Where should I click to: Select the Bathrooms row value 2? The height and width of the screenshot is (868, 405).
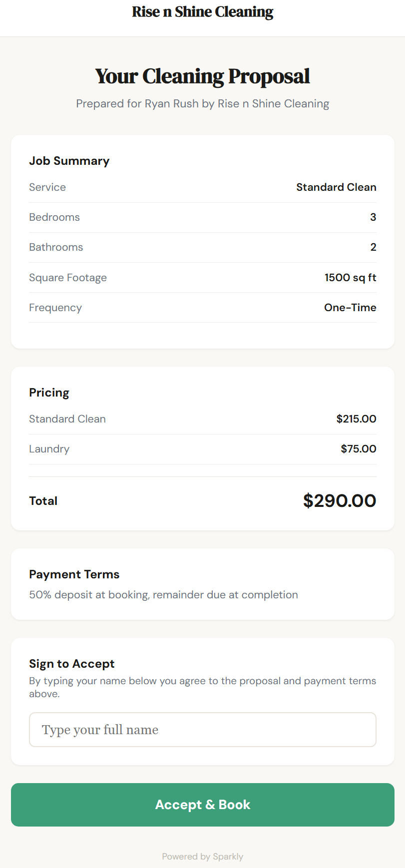373,247
